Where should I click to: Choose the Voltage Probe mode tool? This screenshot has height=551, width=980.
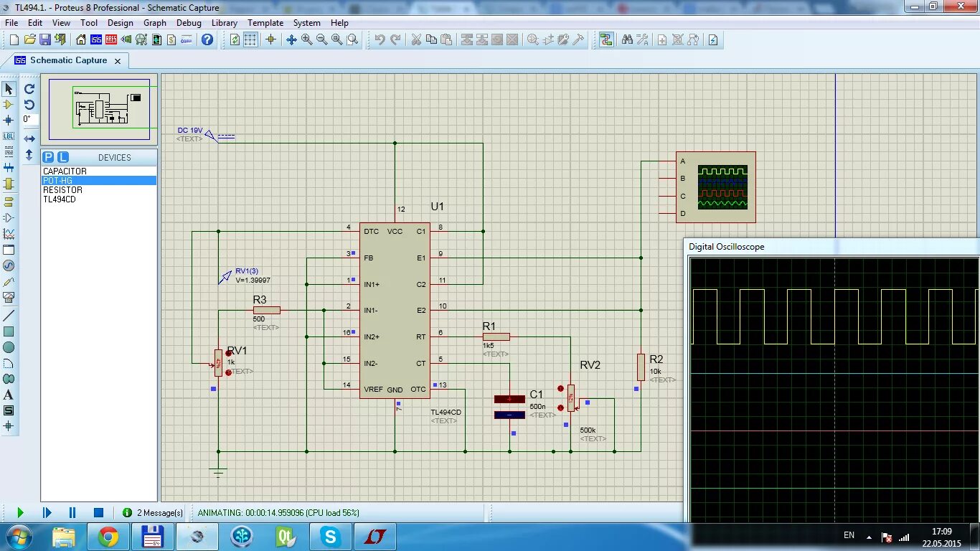point(9,282)
